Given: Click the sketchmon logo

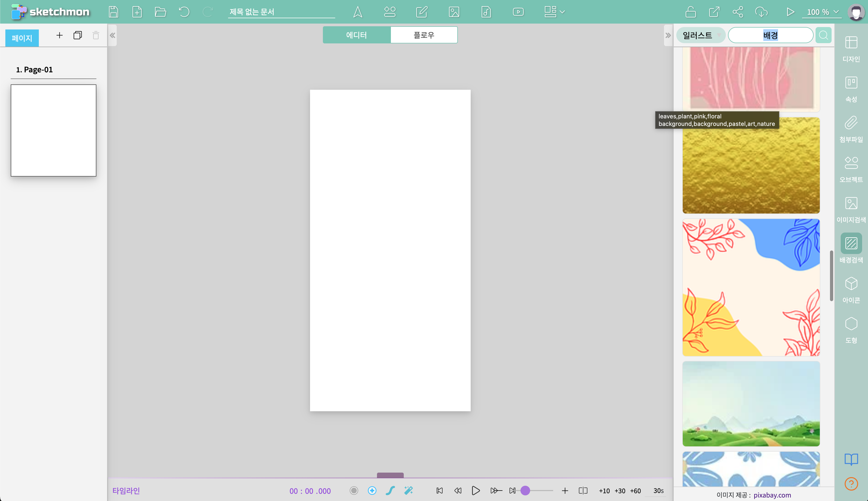Looking at the screenshot, I should (50, 12).
